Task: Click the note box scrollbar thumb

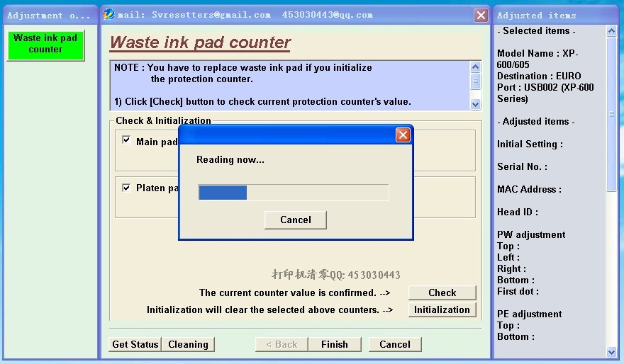Action: point(475,82)
